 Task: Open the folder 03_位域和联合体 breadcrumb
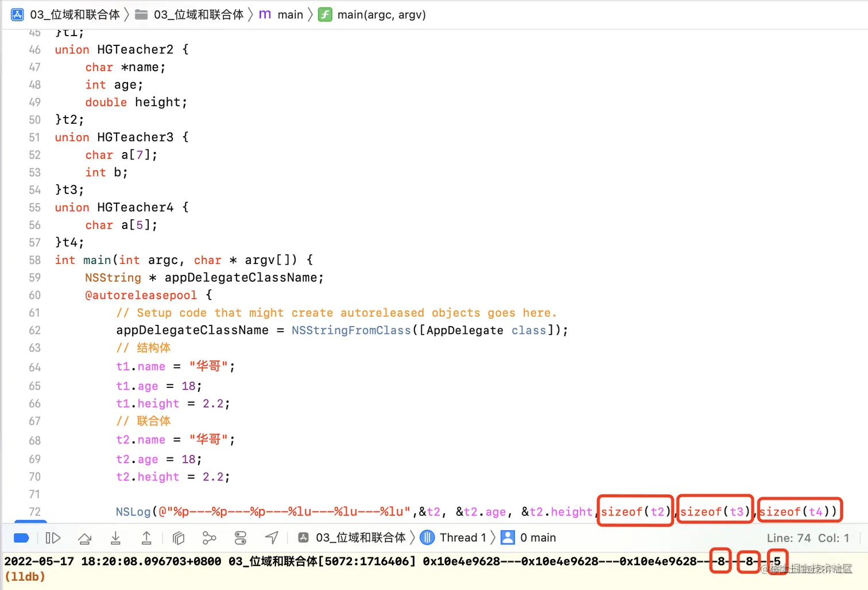coord(199,14)
